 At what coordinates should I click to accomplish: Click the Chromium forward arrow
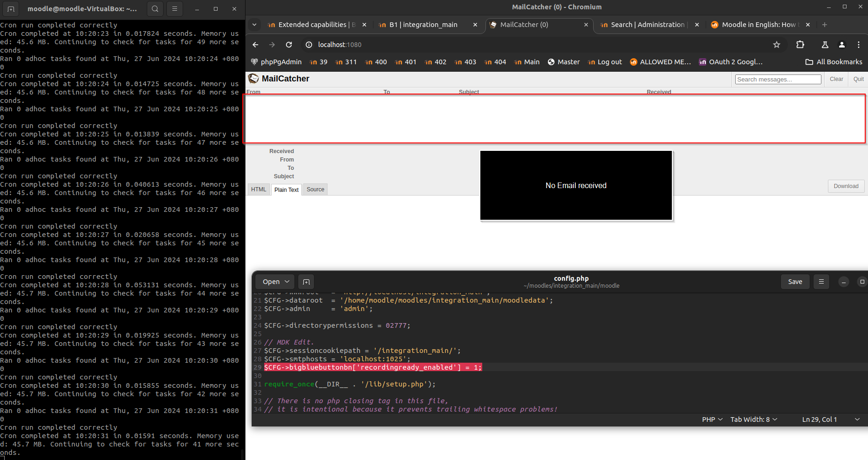point(272,45)
